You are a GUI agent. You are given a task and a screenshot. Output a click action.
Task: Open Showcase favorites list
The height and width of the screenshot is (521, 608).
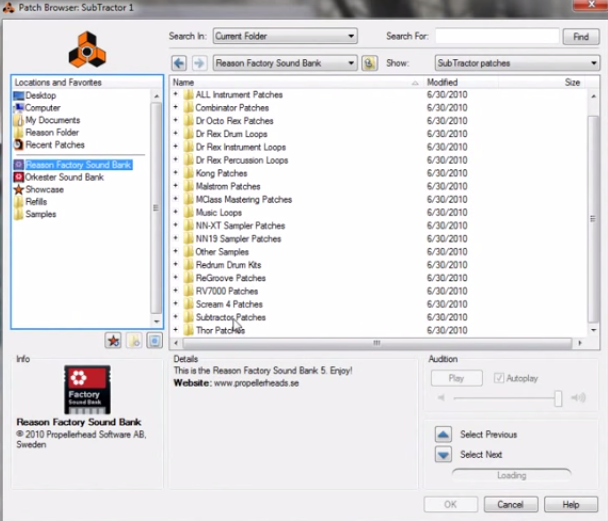44,190
